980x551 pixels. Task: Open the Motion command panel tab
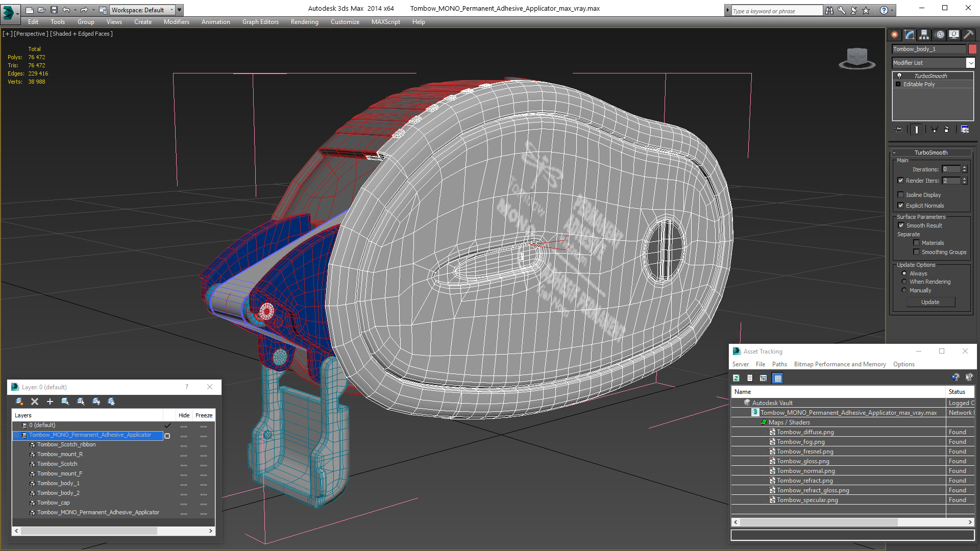click(940, 35)
